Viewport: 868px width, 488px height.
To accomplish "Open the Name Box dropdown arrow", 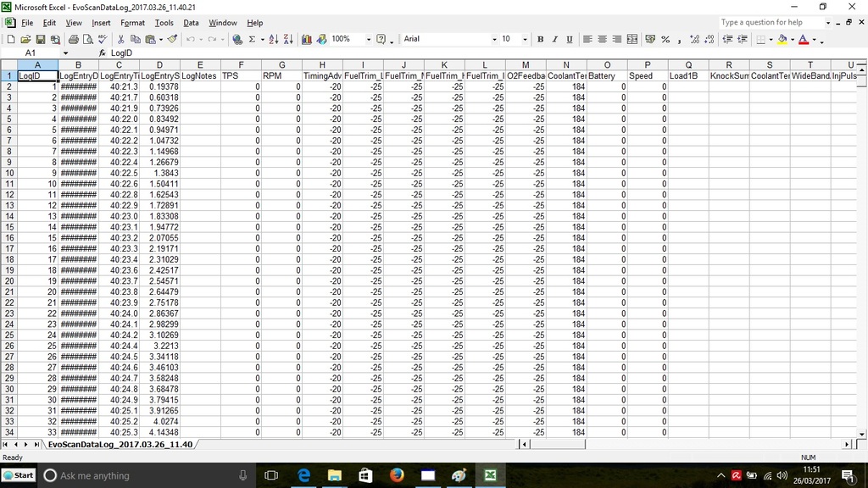I will tap(65, 53).
